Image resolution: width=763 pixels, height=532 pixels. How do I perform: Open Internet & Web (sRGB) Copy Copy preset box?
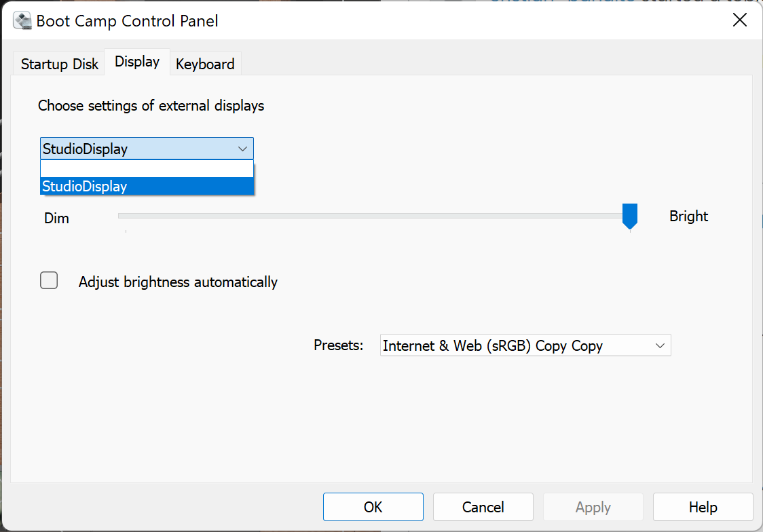point(525,345)
